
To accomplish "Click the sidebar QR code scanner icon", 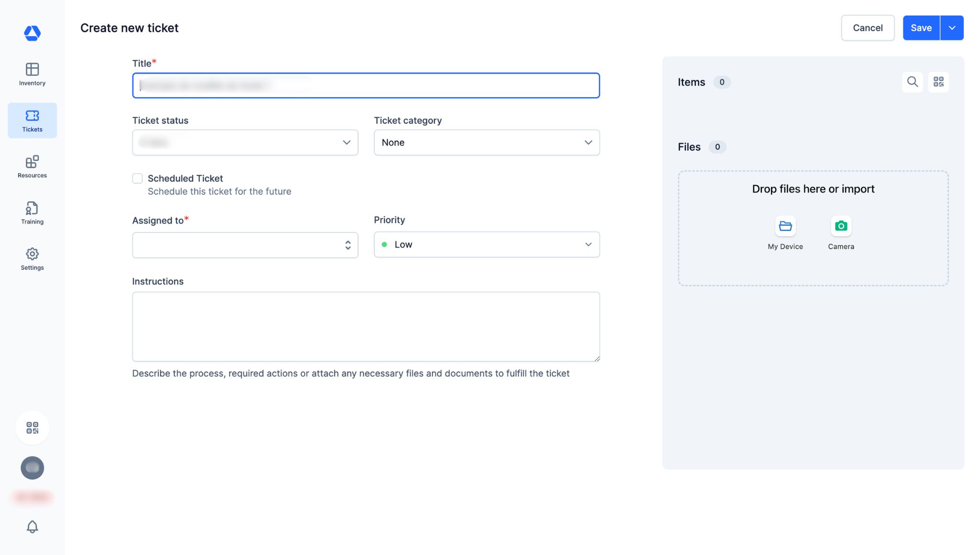I will point(32,427).
